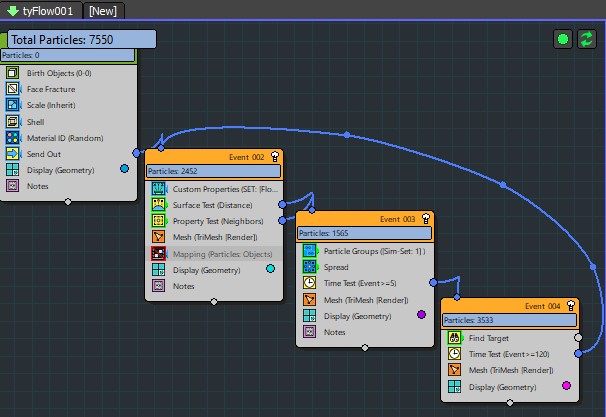Select Event 004's Mesh (TriMesh) icon
The width and height of the screenshot is (606, 417).
[454, 370]
